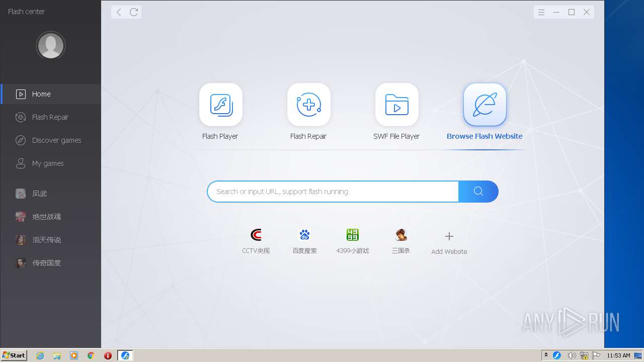Click the Flash tray icon

[557, 355]
